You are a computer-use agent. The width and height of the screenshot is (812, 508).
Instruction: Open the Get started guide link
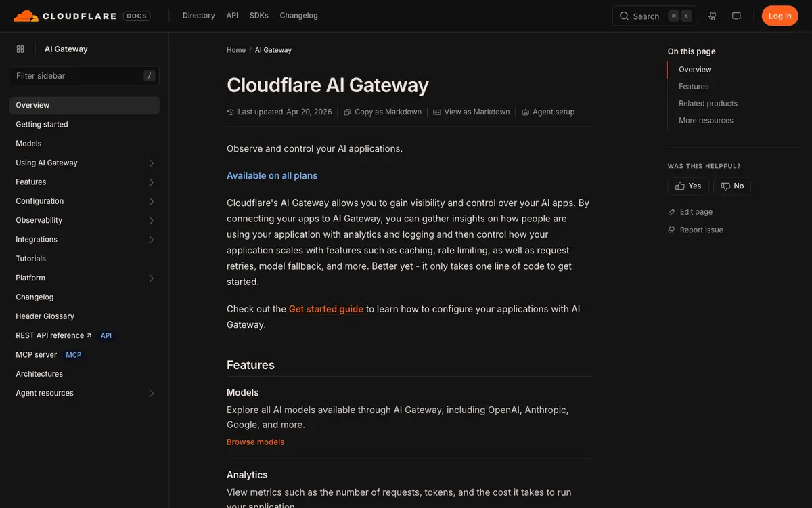(326, 309)
